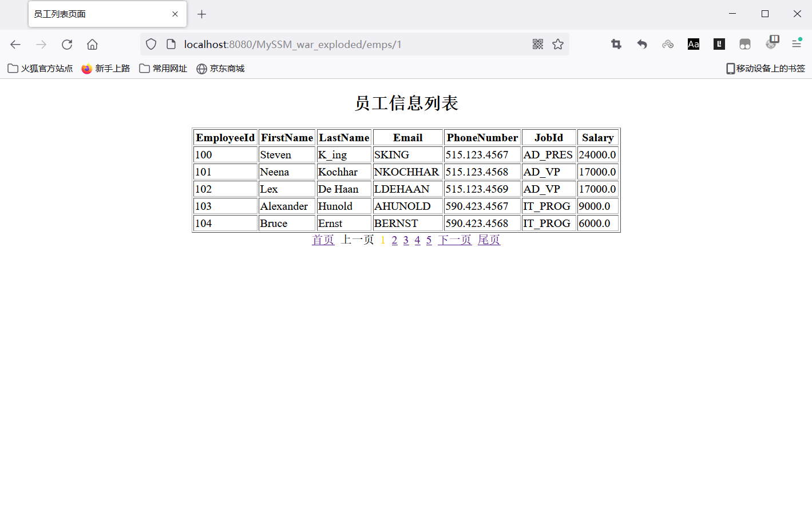Select the salary 24000.0 cell

(598, 155)
